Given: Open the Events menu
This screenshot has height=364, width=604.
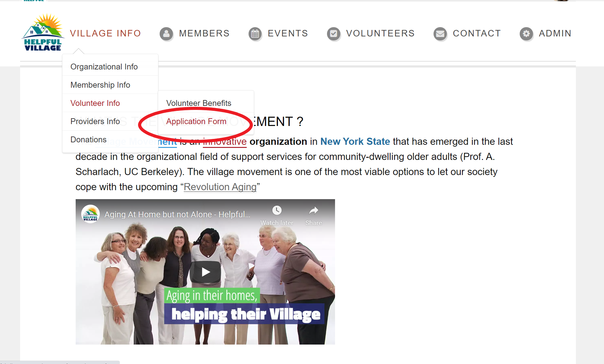Looking at the screenshot, I should (288, 33).
